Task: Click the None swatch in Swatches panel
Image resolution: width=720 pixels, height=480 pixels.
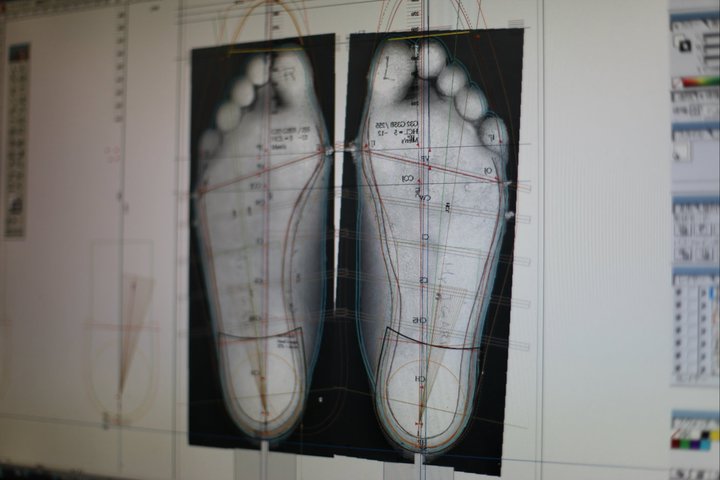Action: click(676, 434)
